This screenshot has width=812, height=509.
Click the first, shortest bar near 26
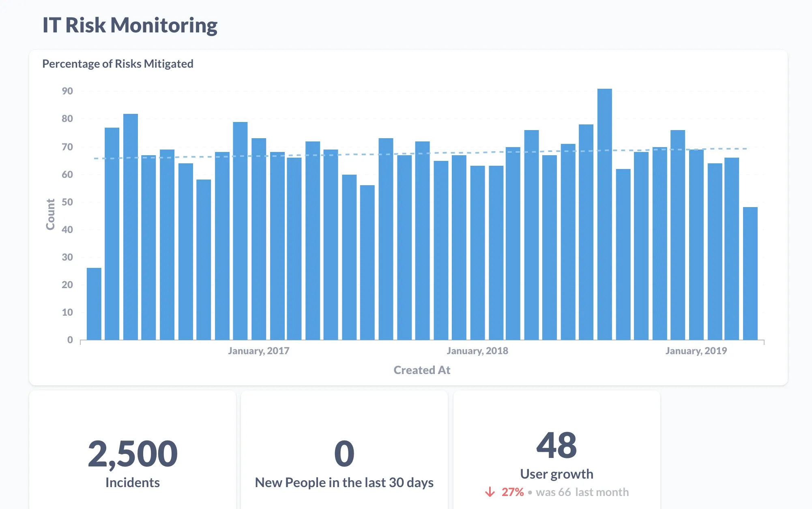point(94,304)
